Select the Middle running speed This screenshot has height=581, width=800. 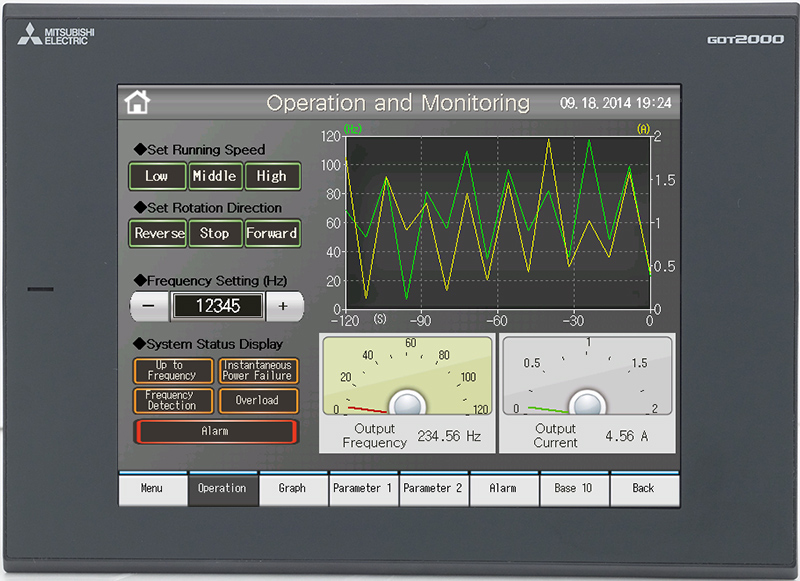215,176
